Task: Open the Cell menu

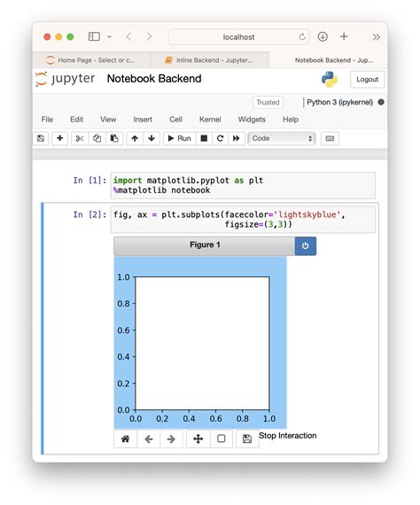Action: pyautogui.click(x=175, y=120)
